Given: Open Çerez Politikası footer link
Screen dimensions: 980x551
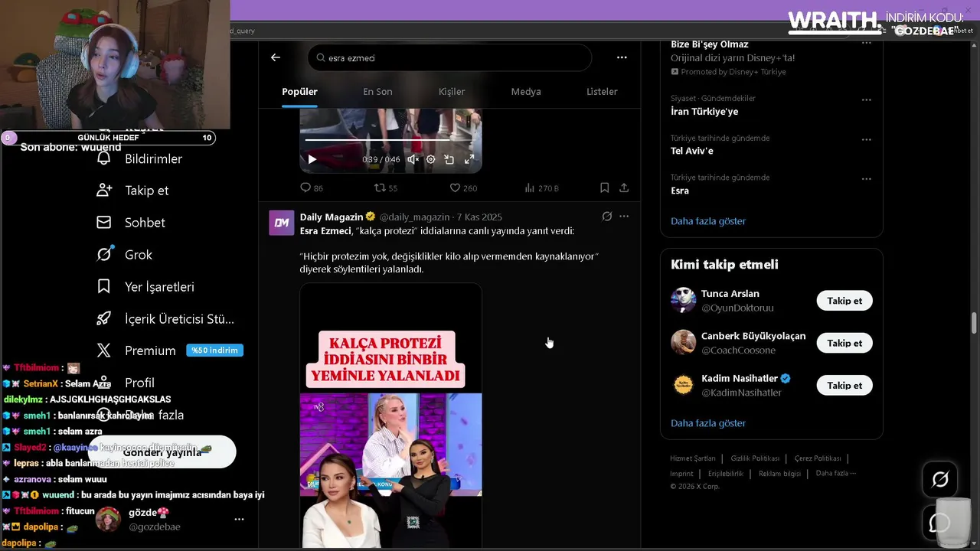Looking at the screenshot, I should (818, 458).
